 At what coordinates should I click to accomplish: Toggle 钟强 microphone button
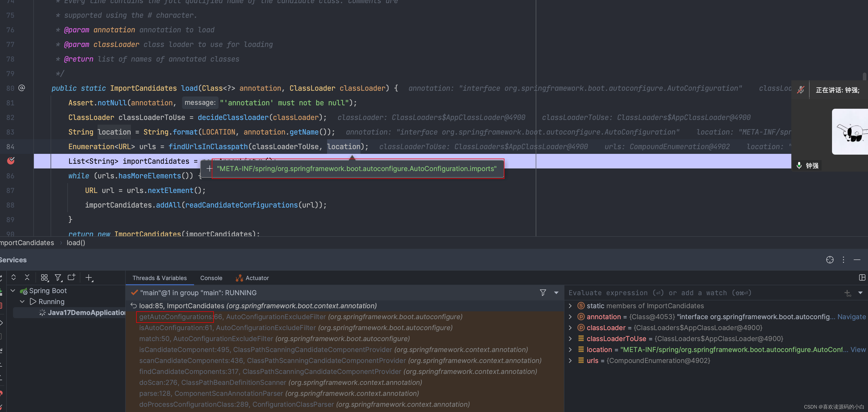point(799,165)
